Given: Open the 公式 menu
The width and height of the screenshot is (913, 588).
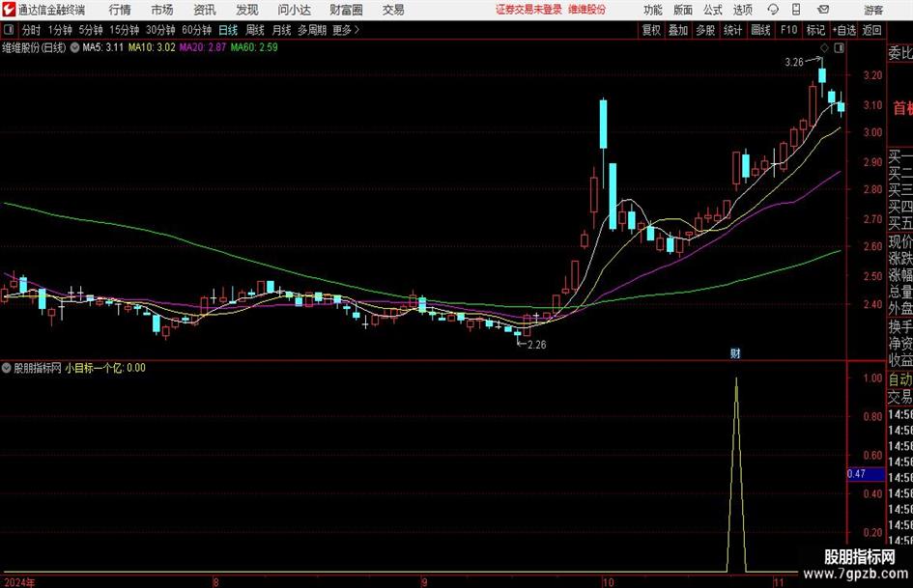Looking at the screenshot, I should point(713,10).
